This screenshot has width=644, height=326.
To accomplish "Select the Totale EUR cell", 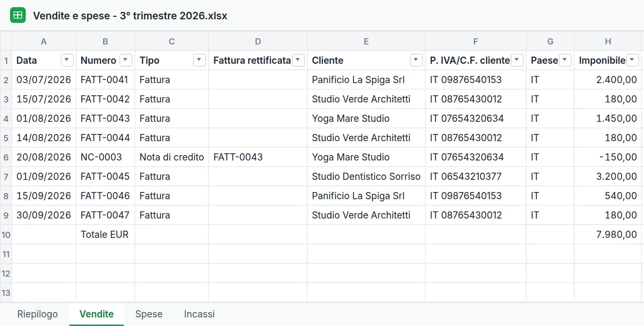I will (x=106, y=234).
